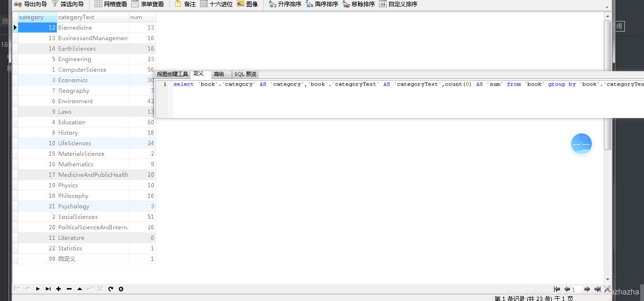Open the Export Wizard (导出向导)
Image resolution: width=644 pixels, height=301 pixels.
pyautogui.click(x=31, y=4)
